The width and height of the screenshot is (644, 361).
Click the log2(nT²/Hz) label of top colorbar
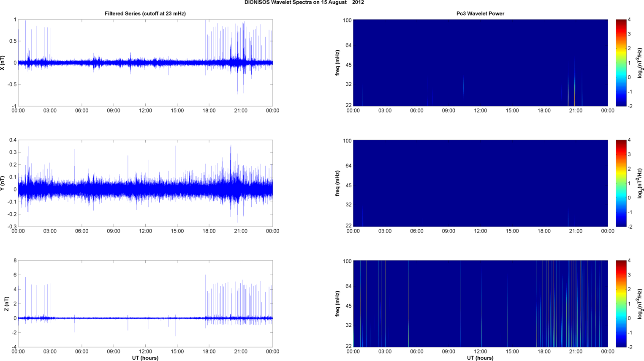click(640, 63)
